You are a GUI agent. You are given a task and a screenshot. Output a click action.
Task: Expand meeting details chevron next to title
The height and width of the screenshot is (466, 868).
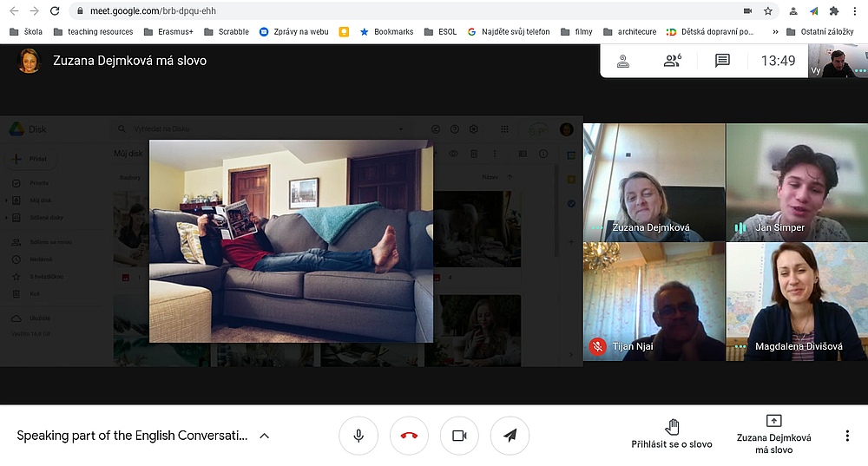(265, 436)
